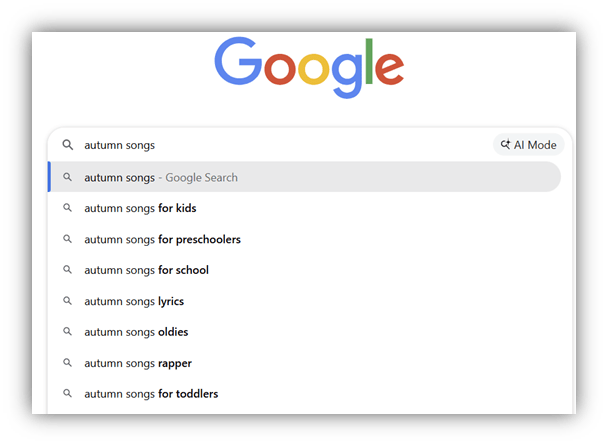This screenshot has width=608, height=446.
Task: Pick the "autumn songs for preschoolers" suggestion
Action: pos(162,240)
